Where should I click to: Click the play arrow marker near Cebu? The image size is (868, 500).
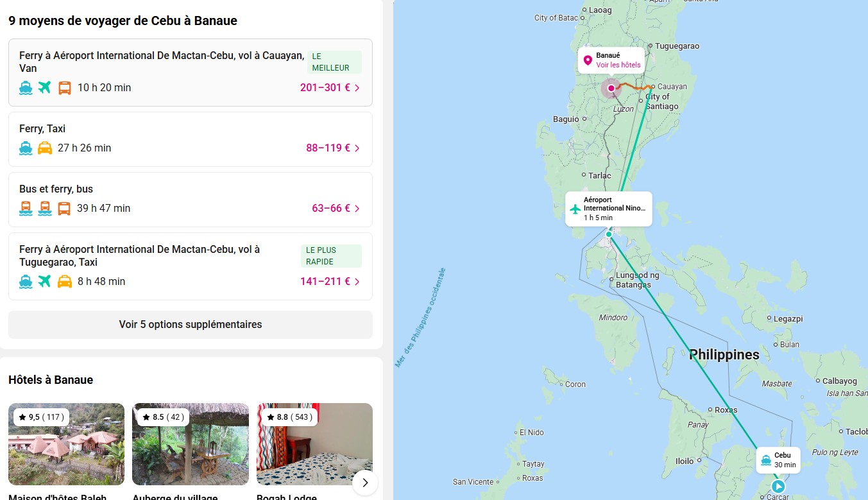(778, 486)
